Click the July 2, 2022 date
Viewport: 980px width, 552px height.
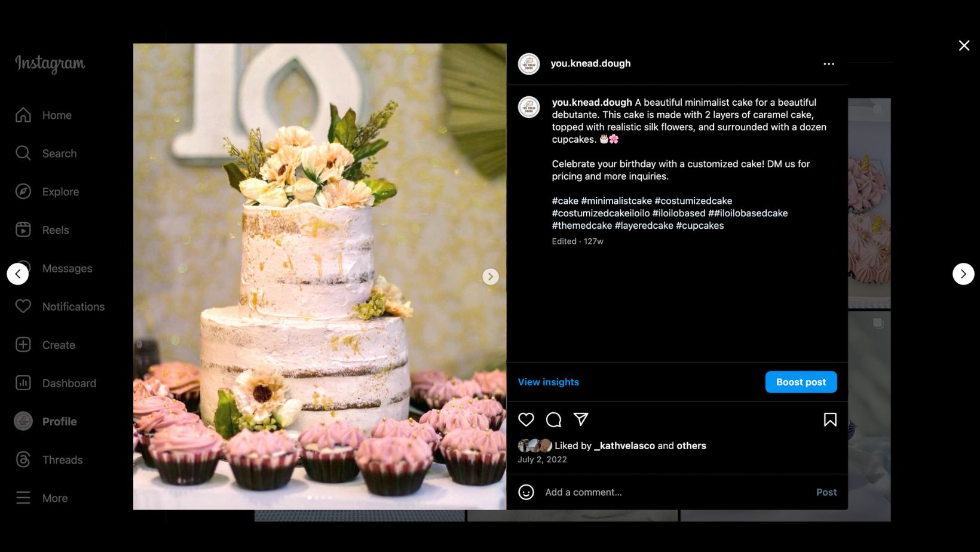(542, 459)
